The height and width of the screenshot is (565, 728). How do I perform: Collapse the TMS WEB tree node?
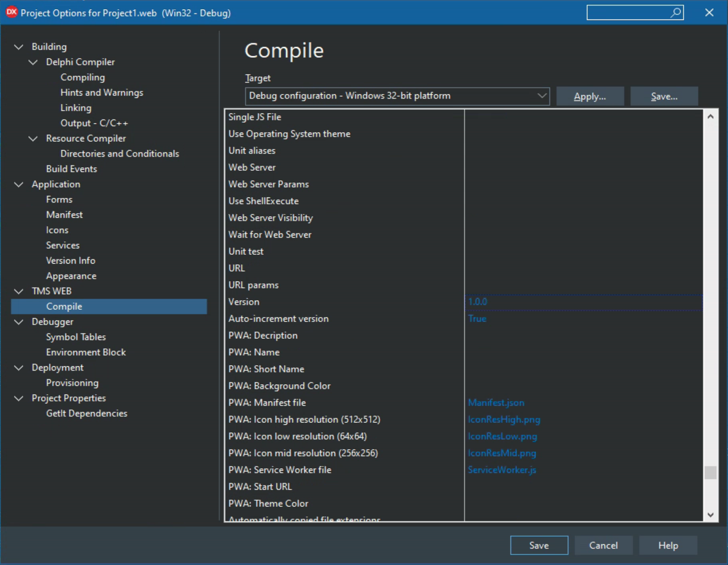pyautogui.click(x=19, y=291)
